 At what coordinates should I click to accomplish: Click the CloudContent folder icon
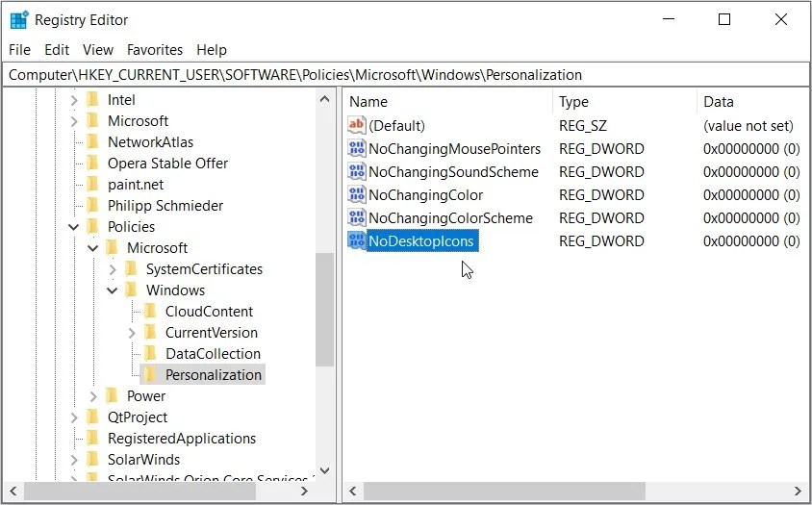pyautogui.click(x=150, y=312)
